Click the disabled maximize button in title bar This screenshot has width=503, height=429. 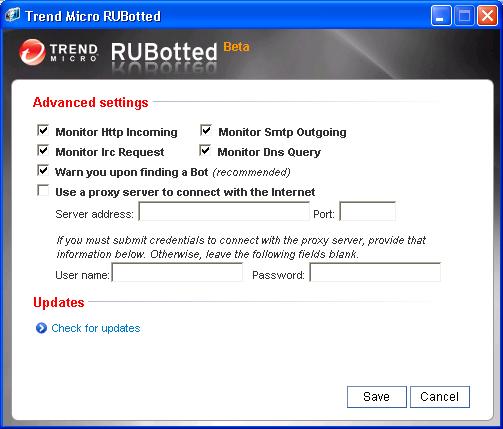tap(464, 16)
